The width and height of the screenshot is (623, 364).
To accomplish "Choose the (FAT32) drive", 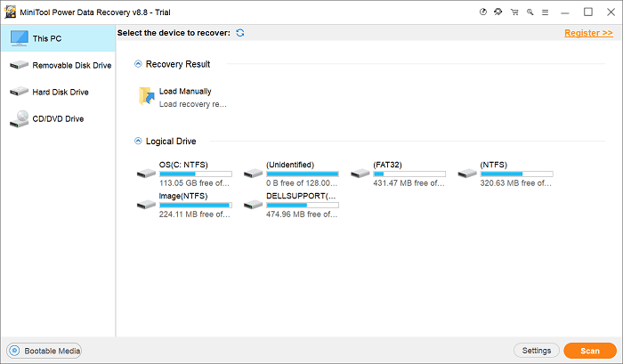I will [398, 174].
